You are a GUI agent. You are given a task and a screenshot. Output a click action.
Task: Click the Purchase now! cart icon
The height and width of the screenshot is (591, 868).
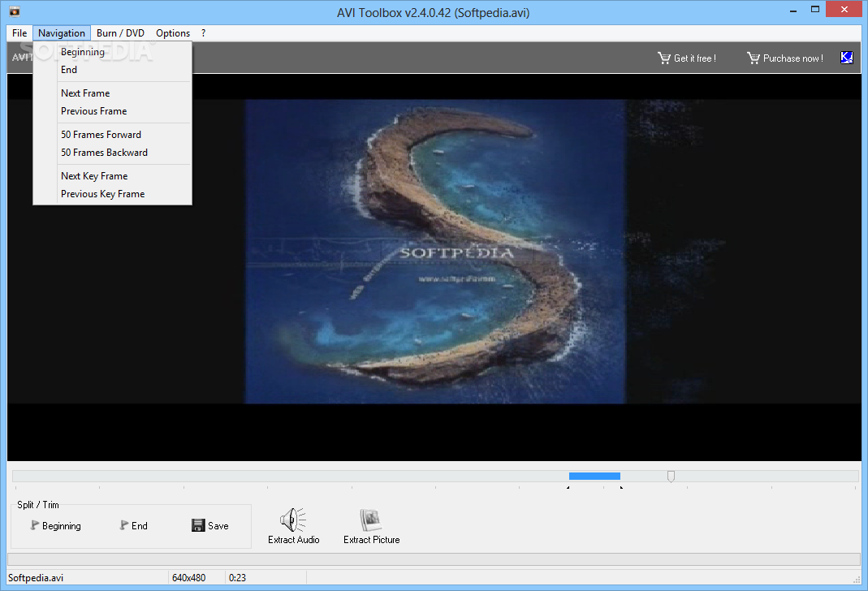click(753, 58)
